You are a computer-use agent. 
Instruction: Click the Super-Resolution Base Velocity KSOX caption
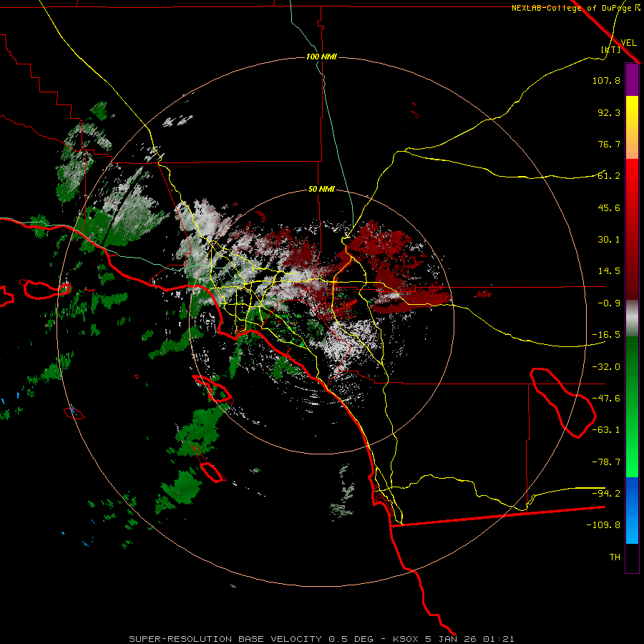[x=321, y=639]
